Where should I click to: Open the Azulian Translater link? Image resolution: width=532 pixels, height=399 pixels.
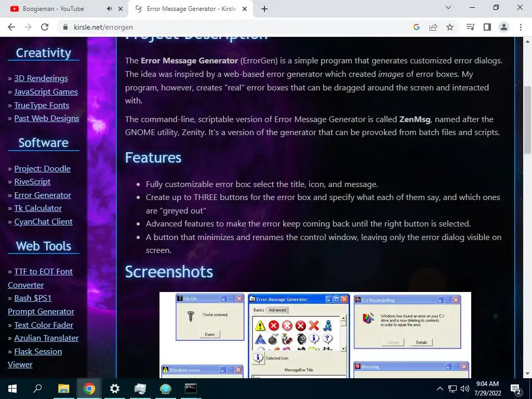pos(46,338)
